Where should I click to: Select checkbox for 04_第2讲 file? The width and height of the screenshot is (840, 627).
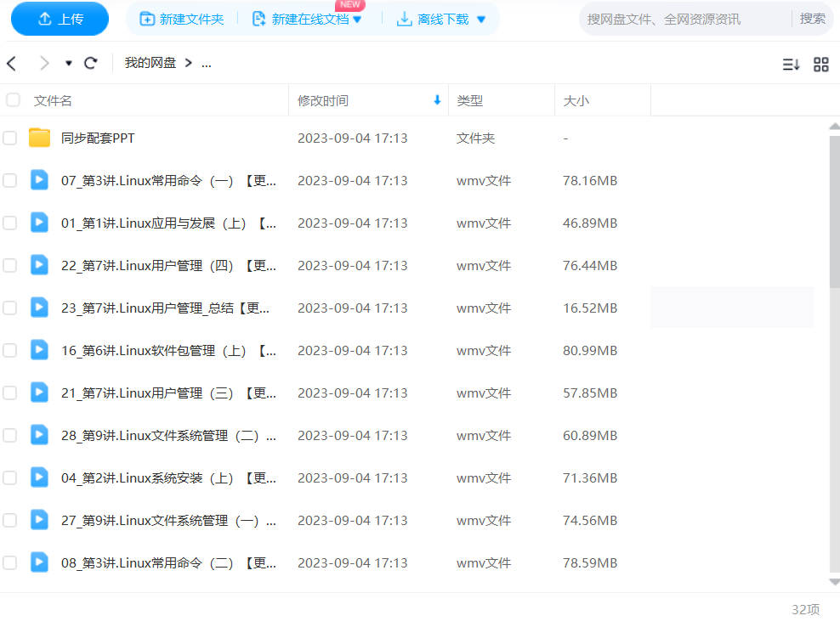click(9, 477)
